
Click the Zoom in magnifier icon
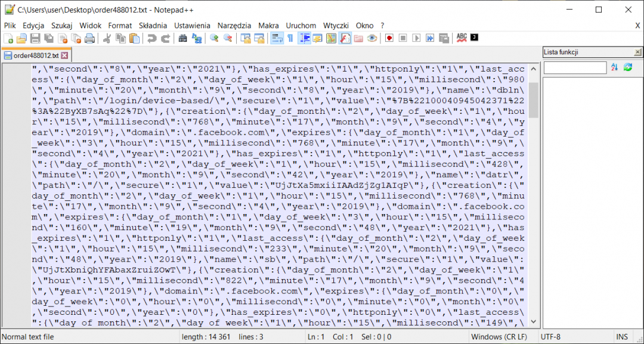point(214,38)
